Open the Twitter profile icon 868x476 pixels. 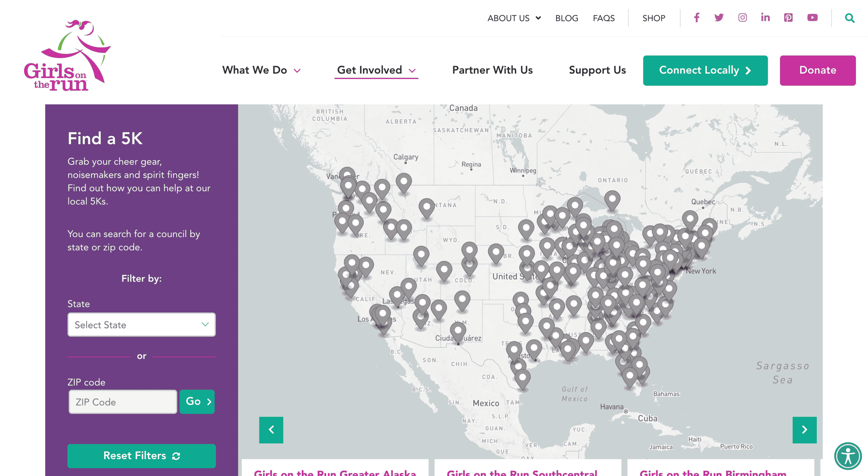coord(718,18)
